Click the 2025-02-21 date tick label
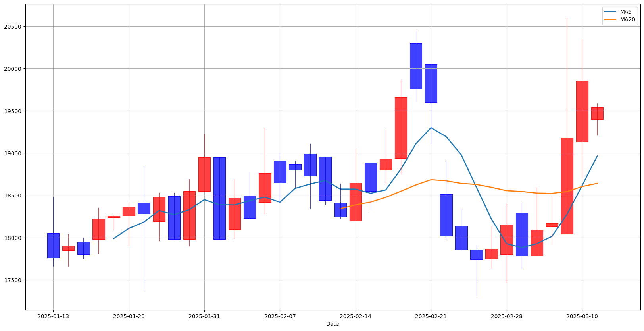 (431, 316)
